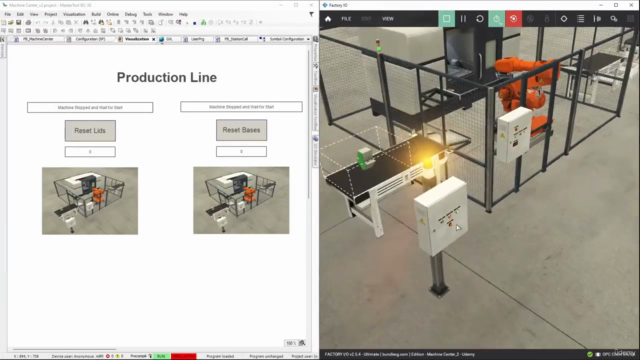Click the lids counter field
This screenshot has height=360, width=640.
pyautogui.click(x=90, y=152)
